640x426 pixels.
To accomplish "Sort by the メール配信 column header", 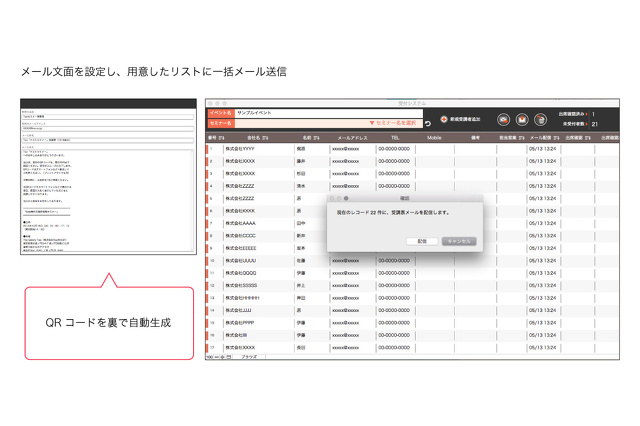I will point(542,137).
